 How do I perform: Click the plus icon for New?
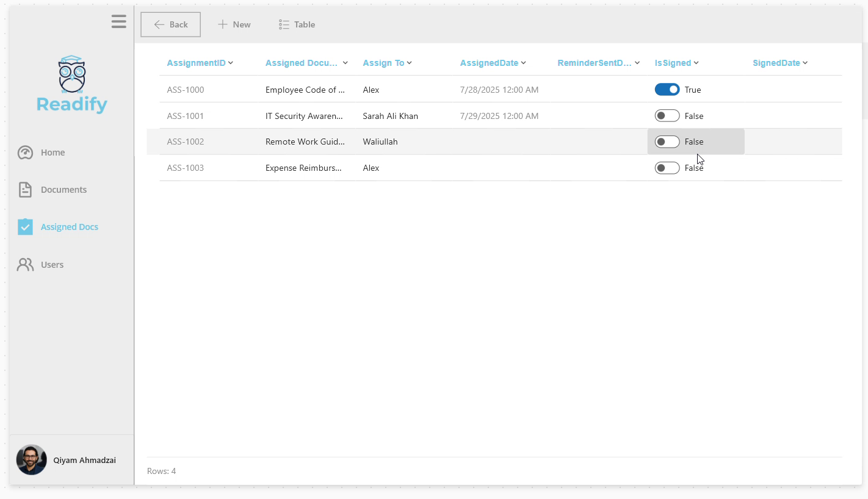223,24
